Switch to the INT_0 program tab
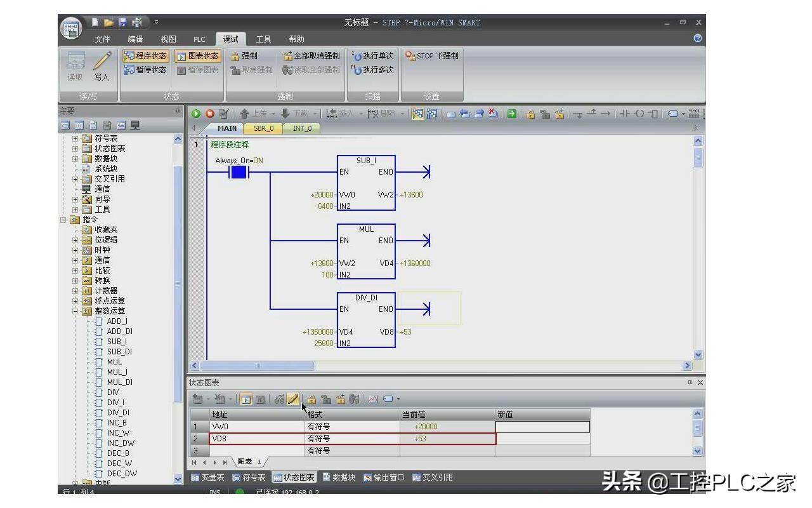 (301, 128)
